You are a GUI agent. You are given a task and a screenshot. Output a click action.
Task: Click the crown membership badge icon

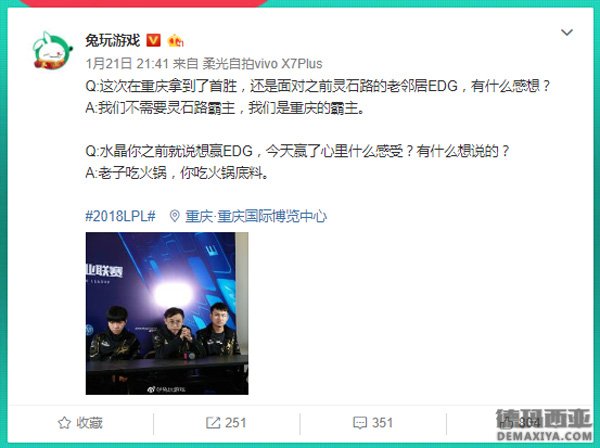point(176,40)
